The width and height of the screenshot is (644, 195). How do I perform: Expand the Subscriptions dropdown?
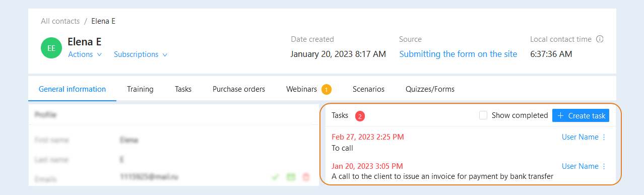coord(141,54)
